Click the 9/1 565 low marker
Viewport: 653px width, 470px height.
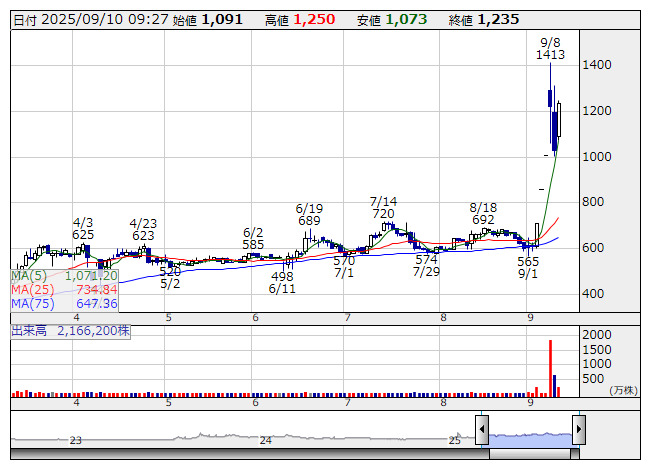pos(528,267)
